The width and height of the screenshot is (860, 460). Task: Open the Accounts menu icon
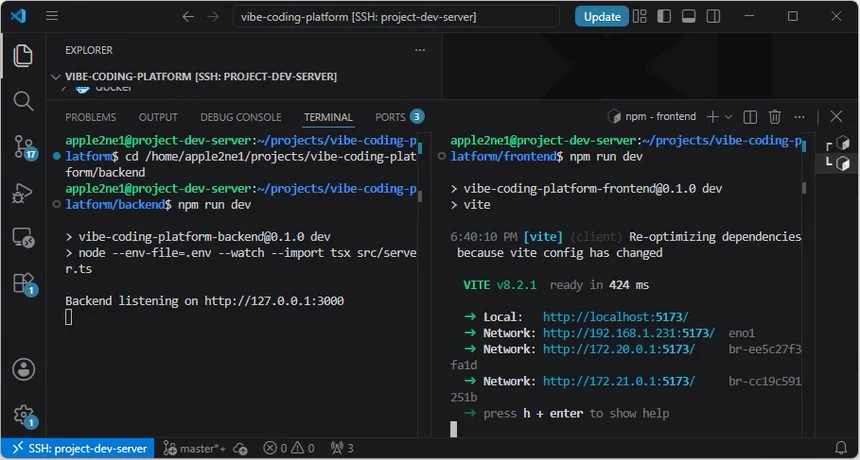pos(24,370)
